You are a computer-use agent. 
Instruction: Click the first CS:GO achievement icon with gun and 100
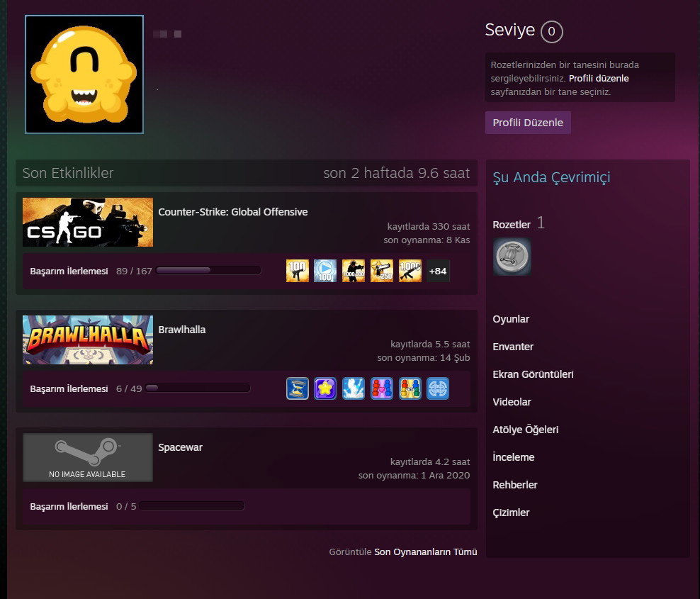[298, 271]
